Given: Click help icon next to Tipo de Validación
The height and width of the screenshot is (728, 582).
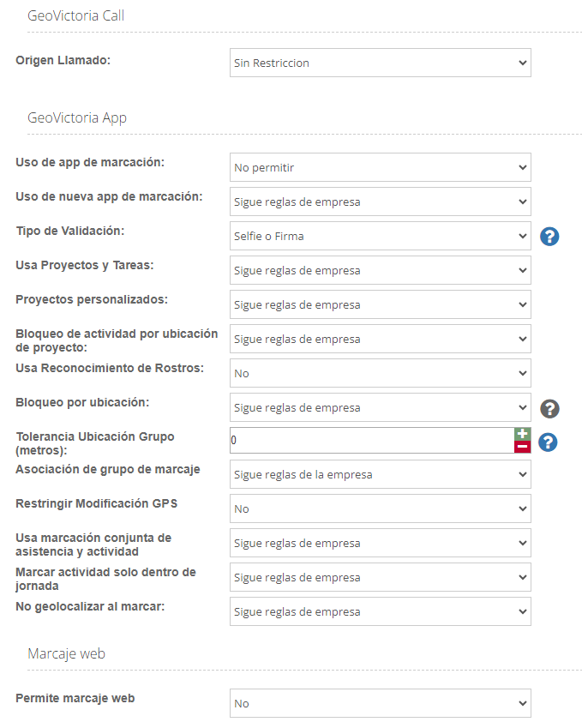Looking at the screenshot, I should pos(549,237).
